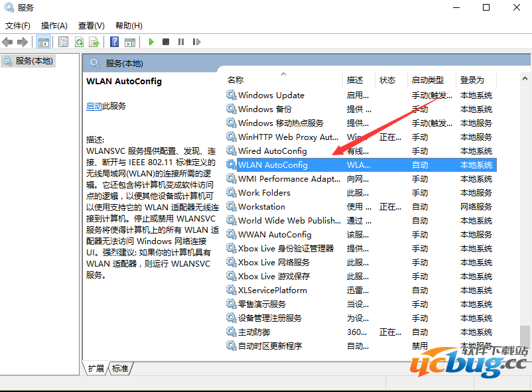Open the 查看(V) menu

[92, 26]
